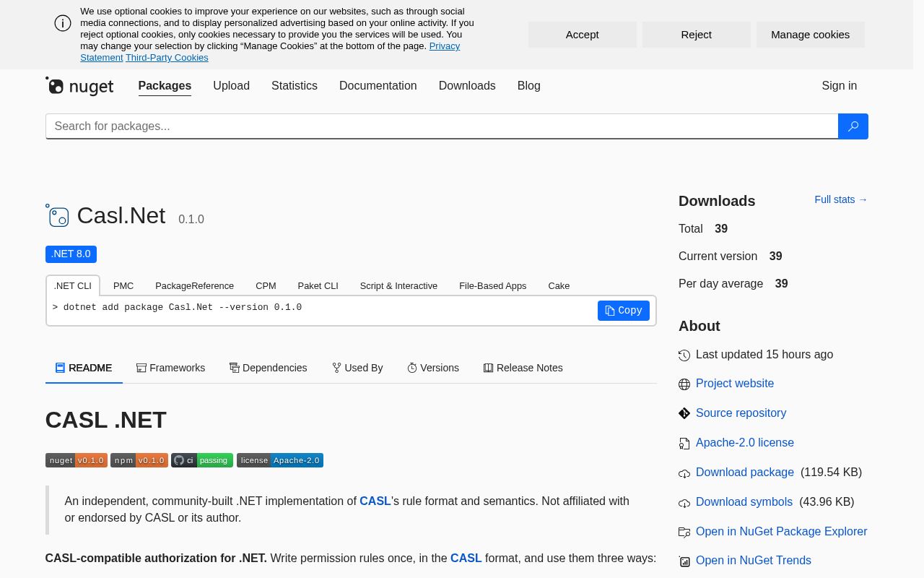
Task: Open the Dependencies tab
Action: 268,368
